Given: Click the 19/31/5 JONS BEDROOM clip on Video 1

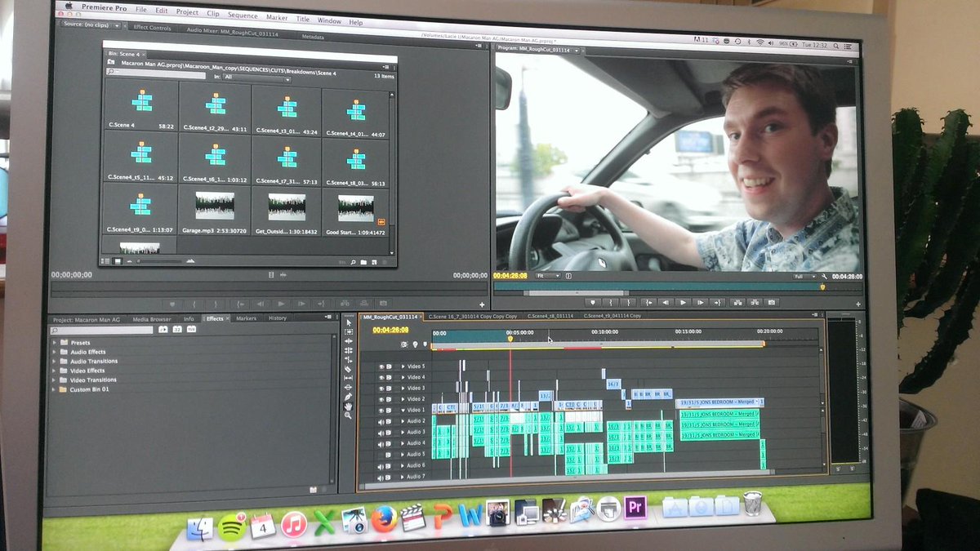Looking at the screenshot, I should (720, 402).
